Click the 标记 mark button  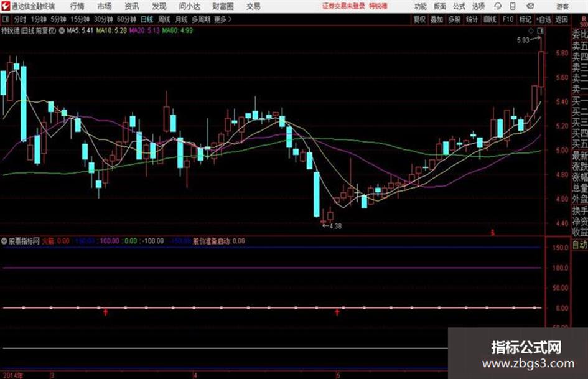pyautogui.click(x=525, y=19)
